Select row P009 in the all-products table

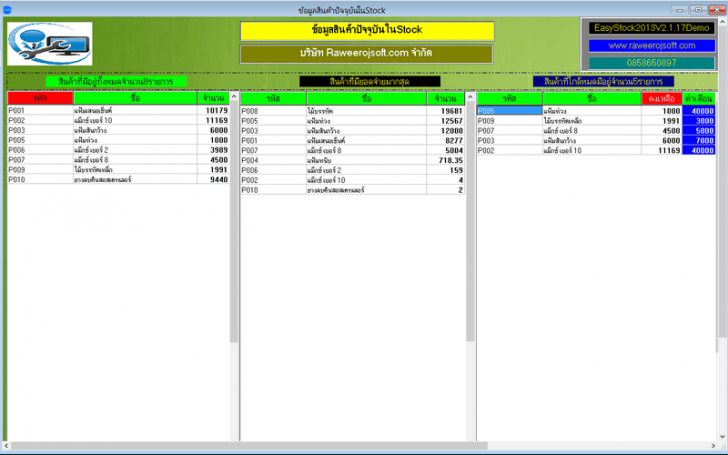click(x=118, y=170)
